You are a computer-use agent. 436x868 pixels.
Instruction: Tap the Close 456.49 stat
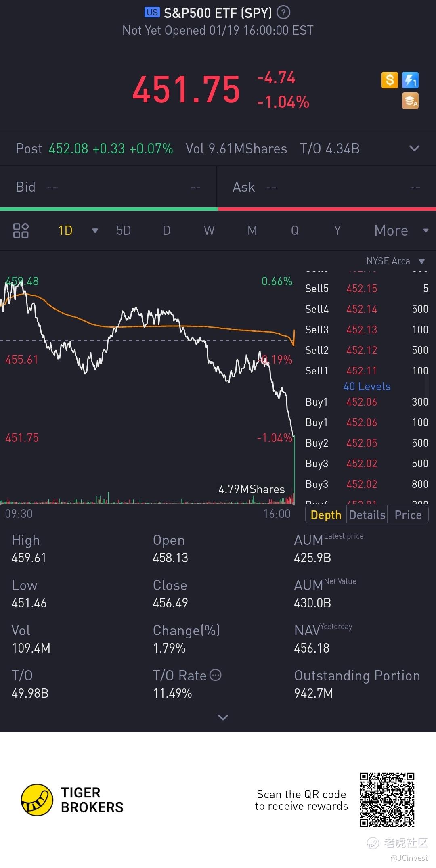(x=170, y=594)
